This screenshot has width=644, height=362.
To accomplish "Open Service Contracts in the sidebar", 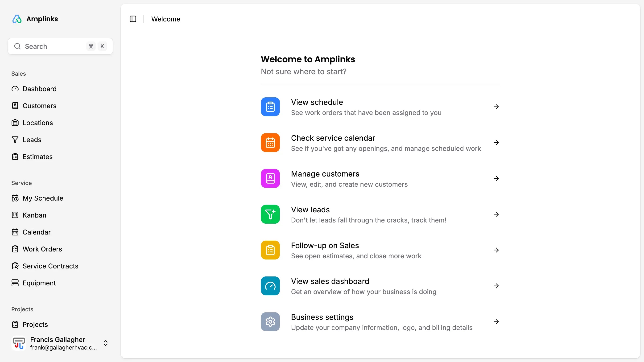I will (50, 266).
